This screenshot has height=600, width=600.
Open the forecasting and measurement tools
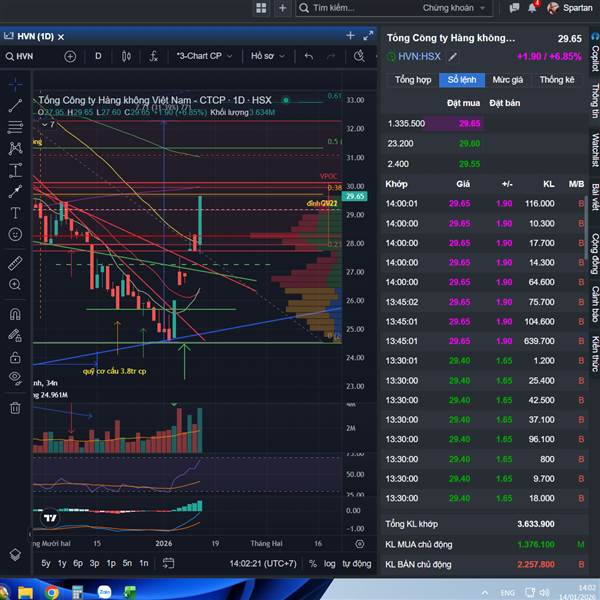(x=15, y=170)
